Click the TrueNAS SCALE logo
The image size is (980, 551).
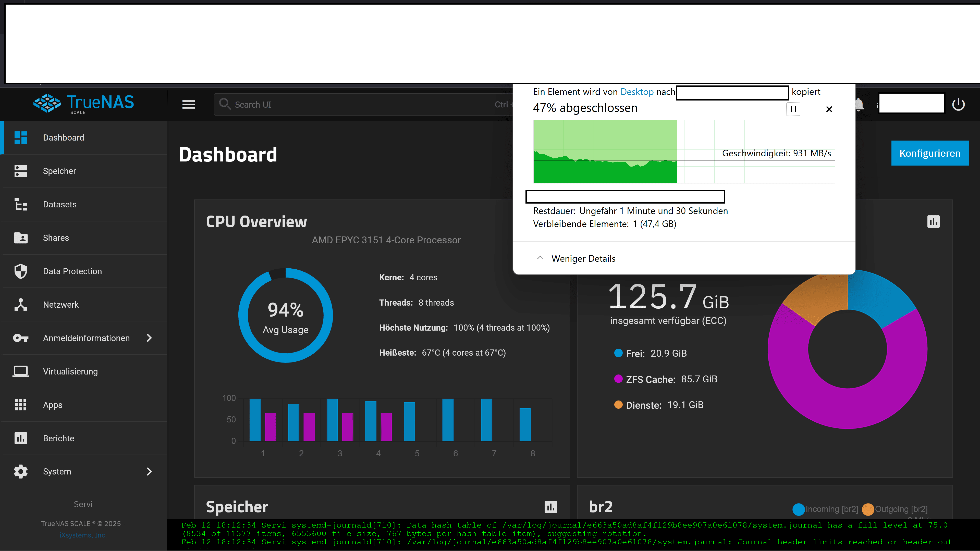(84, 104)
